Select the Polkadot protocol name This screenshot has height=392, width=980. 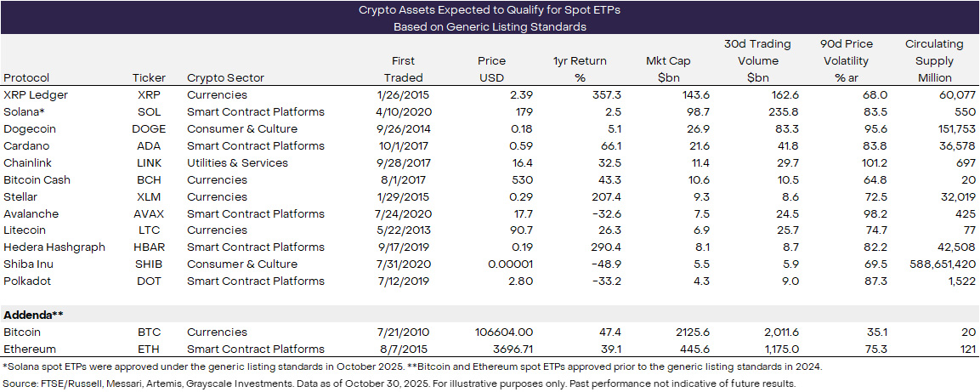pos(28,281)
